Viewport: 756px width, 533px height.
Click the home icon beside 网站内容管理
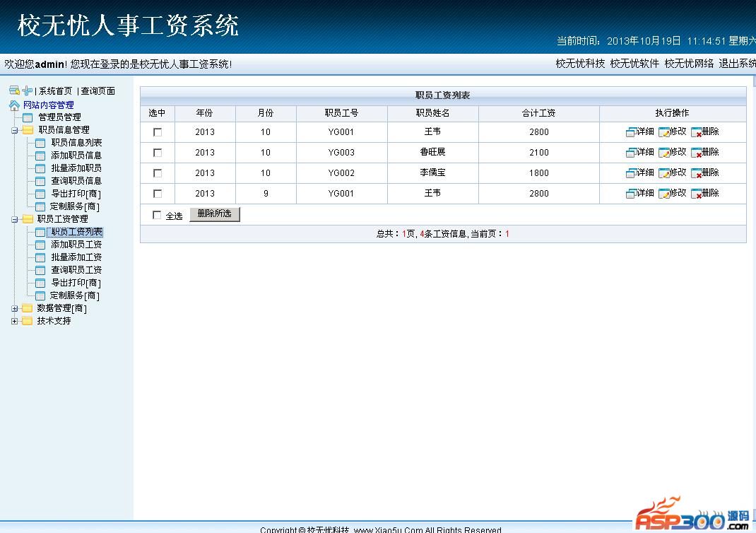14,105
